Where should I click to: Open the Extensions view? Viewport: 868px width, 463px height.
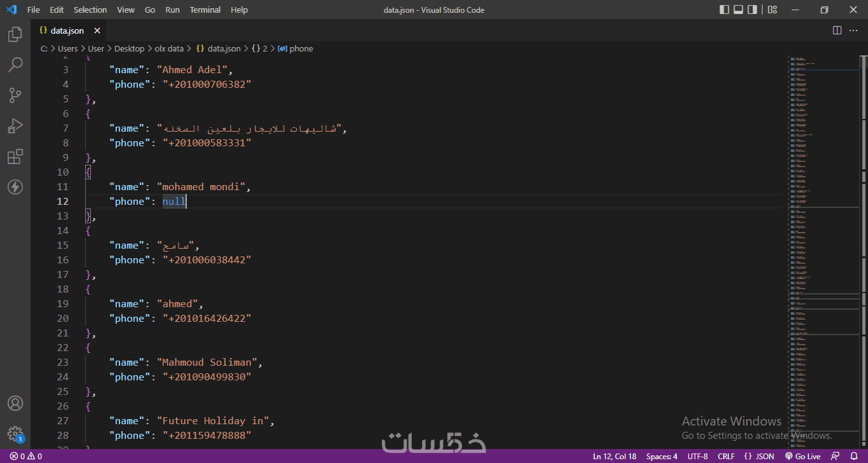tap(15, 156)
